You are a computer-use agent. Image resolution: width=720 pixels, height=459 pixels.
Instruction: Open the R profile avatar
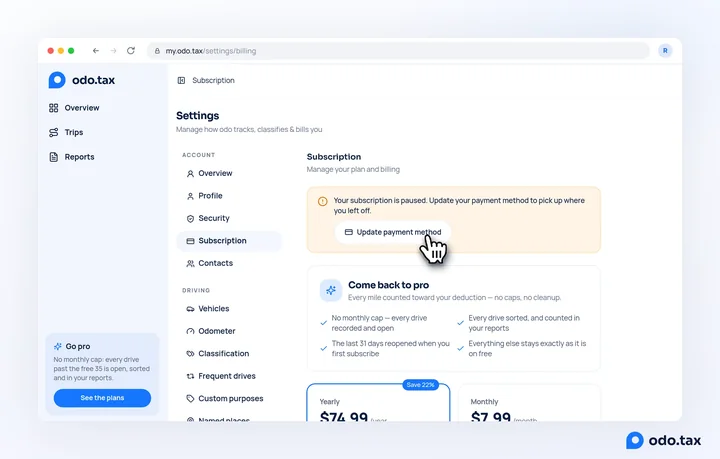(x=665, y=50)
